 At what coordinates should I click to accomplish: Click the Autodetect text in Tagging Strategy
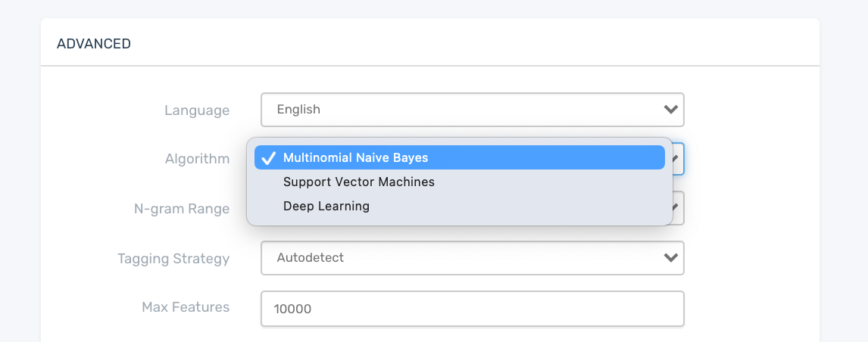[311, 258]
